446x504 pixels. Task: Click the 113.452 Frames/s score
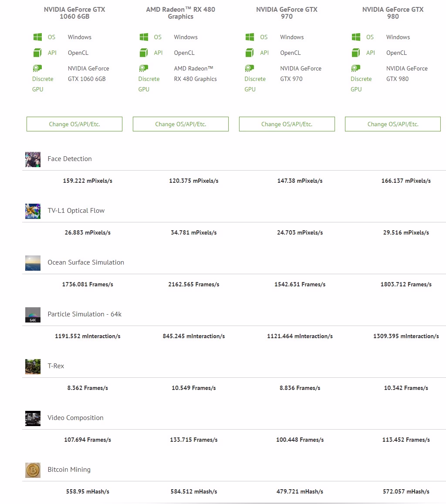[x=406, y=440]
